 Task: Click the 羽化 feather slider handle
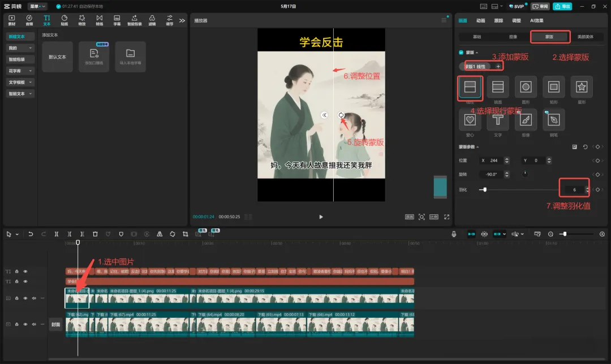pos(485,189)
